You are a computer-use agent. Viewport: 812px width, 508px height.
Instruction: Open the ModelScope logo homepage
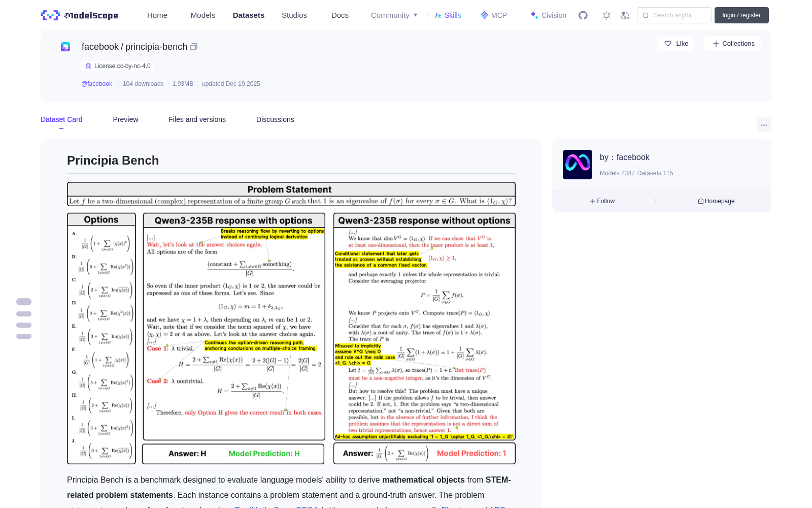click(79, 15)
